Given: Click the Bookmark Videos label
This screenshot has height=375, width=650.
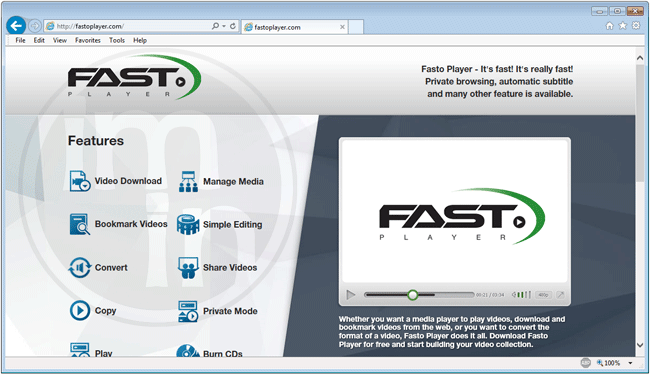Looking at the screenshot, I should 131,224.
